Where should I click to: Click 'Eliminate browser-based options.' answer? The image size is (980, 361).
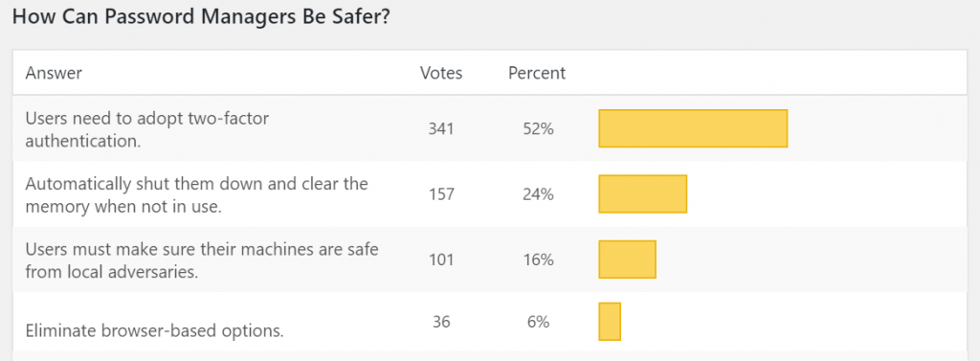coord(154,331)
